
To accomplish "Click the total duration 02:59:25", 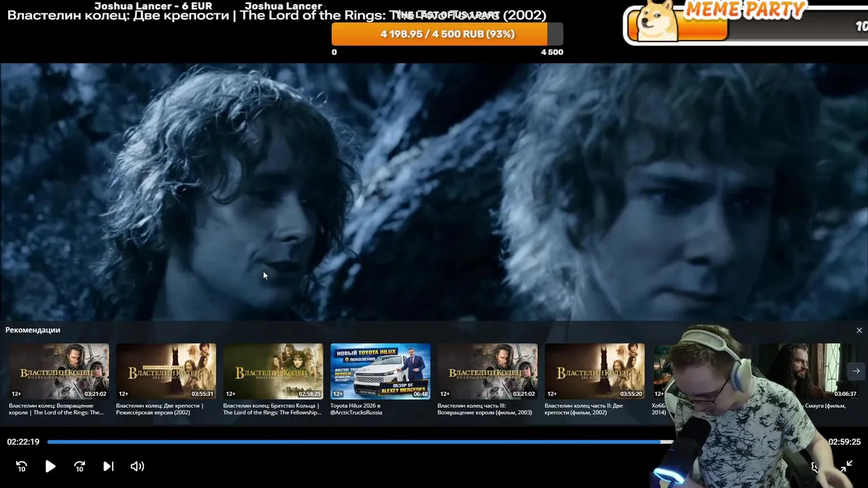I will click(844, 442).
